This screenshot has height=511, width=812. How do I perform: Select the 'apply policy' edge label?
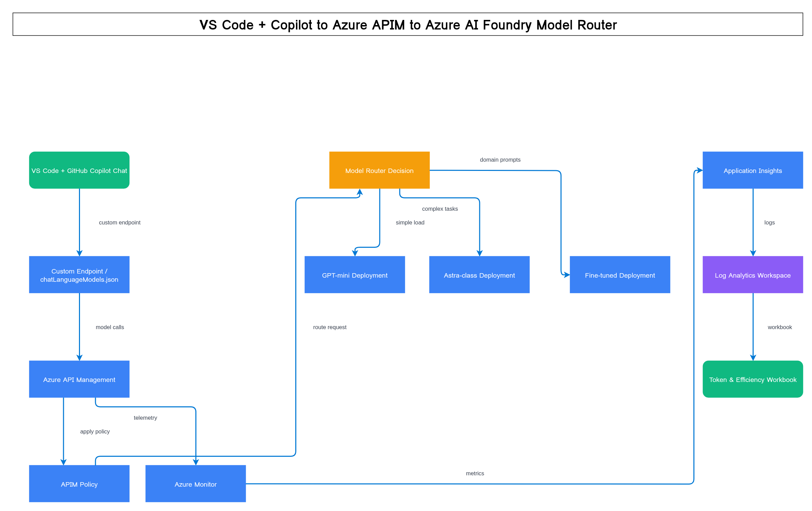[x=95, y=431]
